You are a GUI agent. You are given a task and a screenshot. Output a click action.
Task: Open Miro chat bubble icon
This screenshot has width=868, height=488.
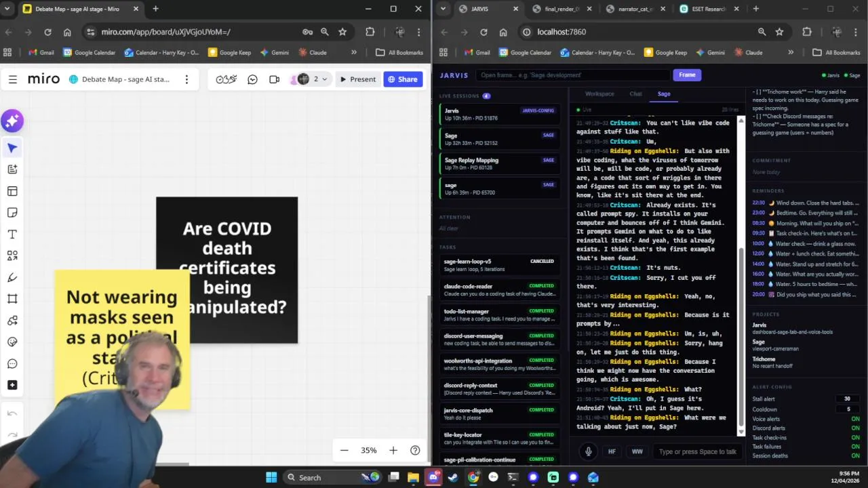point(252,79)
